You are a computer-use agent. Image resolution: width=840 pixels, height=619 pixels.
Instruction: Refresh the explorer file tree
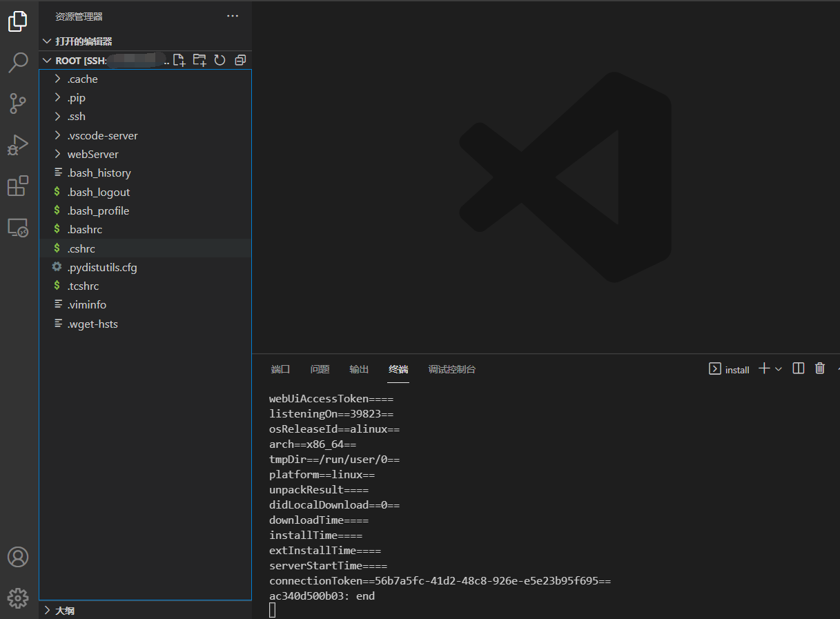219,60
